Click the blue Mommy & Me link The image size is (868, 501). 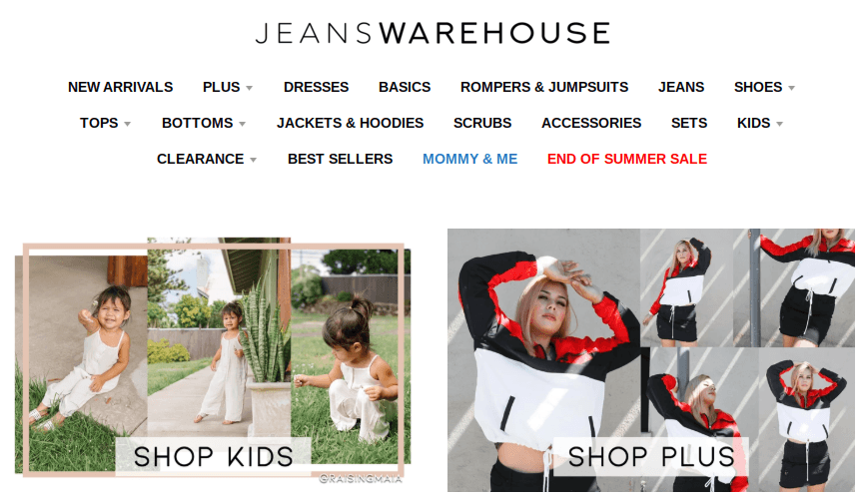[470, 159]
